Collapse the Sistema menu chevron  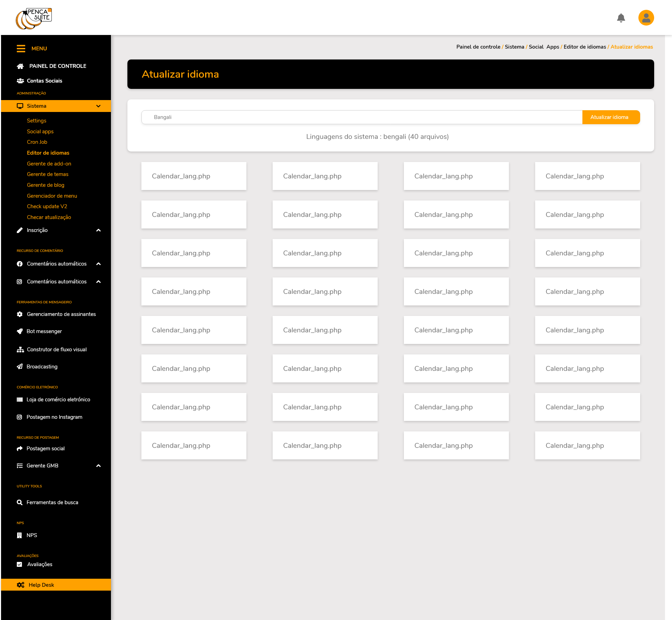click(98, 106)
